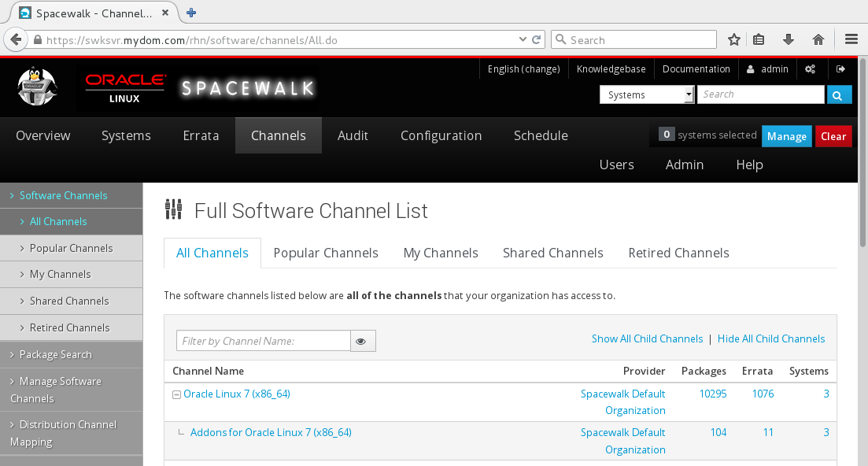
Task: Click the eye filter button
Action: pyautogui.click(x=363, y=341)
